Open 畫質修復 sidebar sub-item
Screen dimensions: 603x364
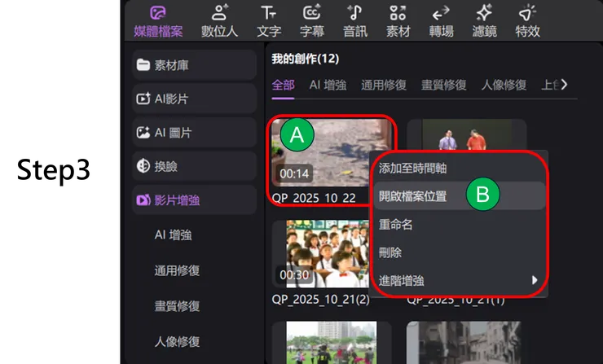pyautogui.click(x=177, y=306)
